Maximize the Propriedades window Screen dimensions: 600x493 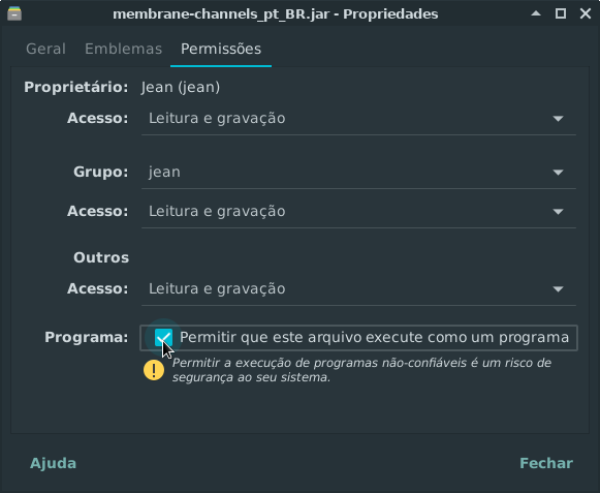tap(561, 13)
